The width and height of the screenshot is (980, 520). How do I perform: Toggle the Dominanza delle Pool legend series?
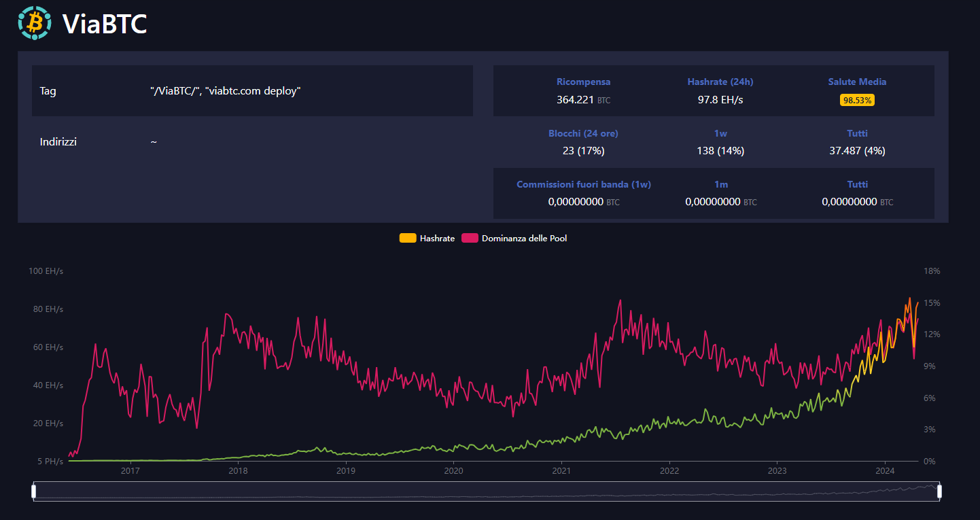[x=514, y=239]
